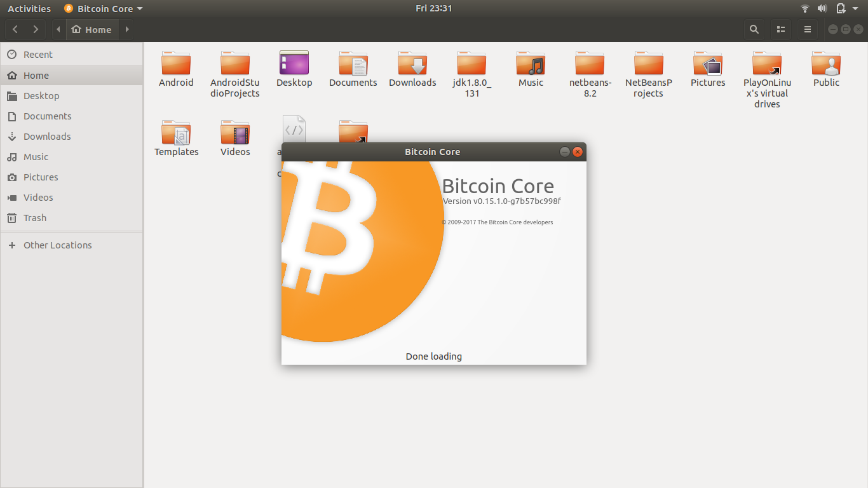The image size is (868, 488).
Task: Open the clock Fri 23:31 calendar
Action: coord(434,8)
